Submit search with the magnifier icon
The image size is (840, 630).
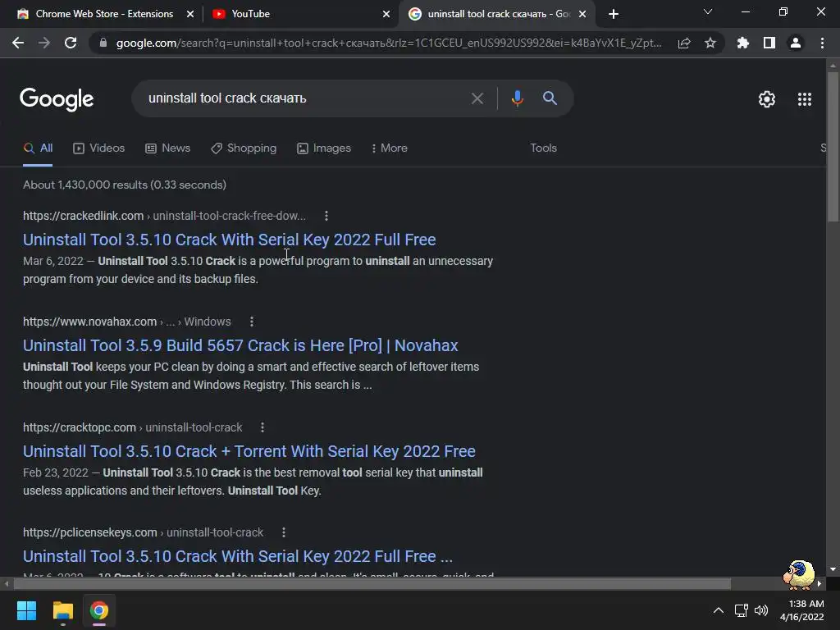550,98
